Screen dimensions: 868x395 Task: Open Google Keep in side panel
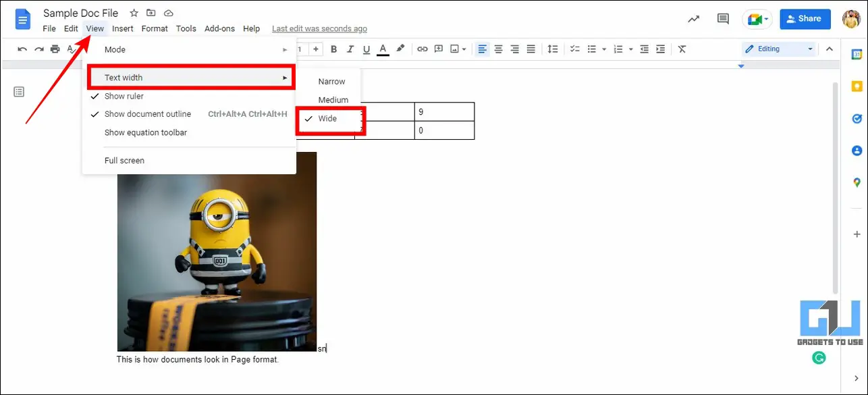(857, 86)
